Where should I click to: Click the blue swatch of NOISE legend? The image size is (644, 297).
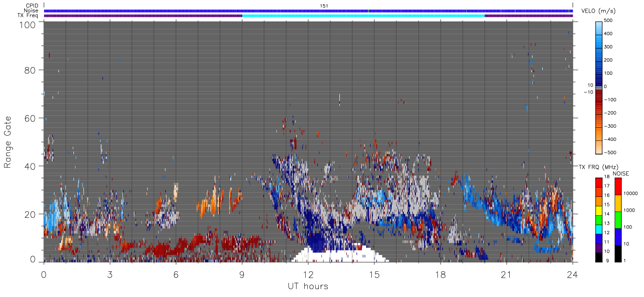coord(618,236)
